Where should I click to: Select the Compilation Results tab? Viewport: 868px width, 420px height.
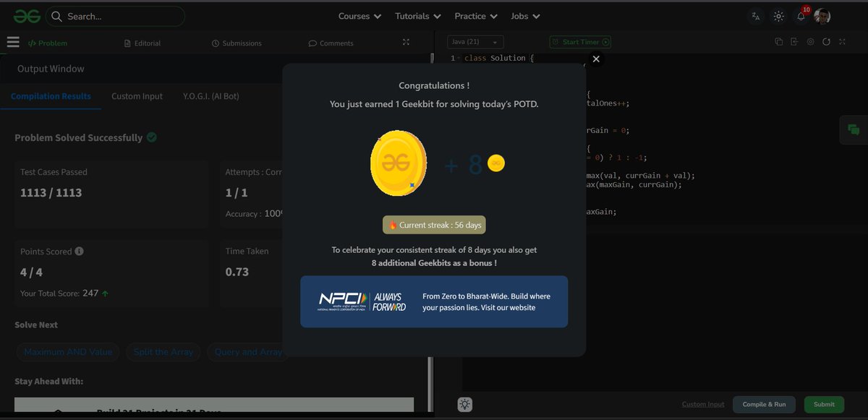[51, 96]
